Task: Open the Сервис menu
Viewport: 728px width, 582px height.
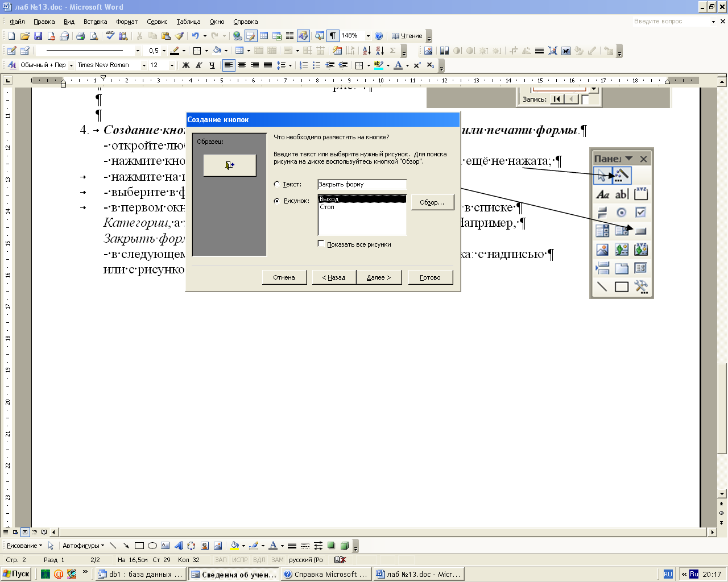Action: point(157,22)
